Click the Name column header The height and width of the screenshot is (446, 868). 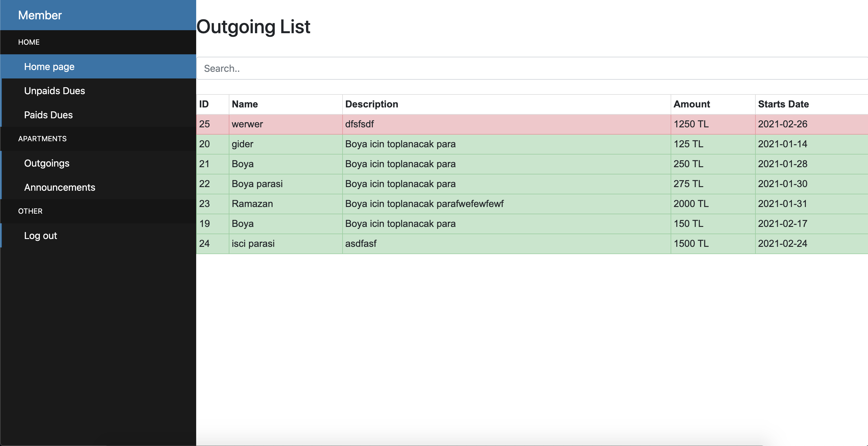click(x=245, y=104)
